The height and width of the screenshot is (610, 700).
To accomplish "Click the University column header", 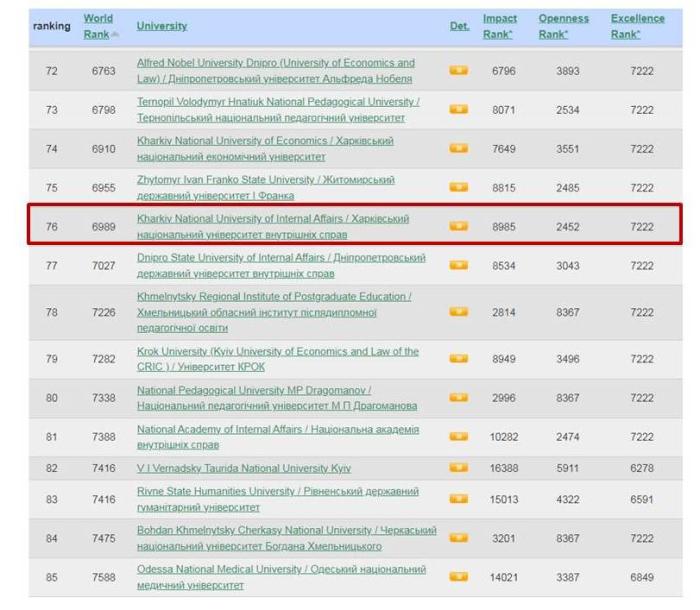I will coord(161,26).
